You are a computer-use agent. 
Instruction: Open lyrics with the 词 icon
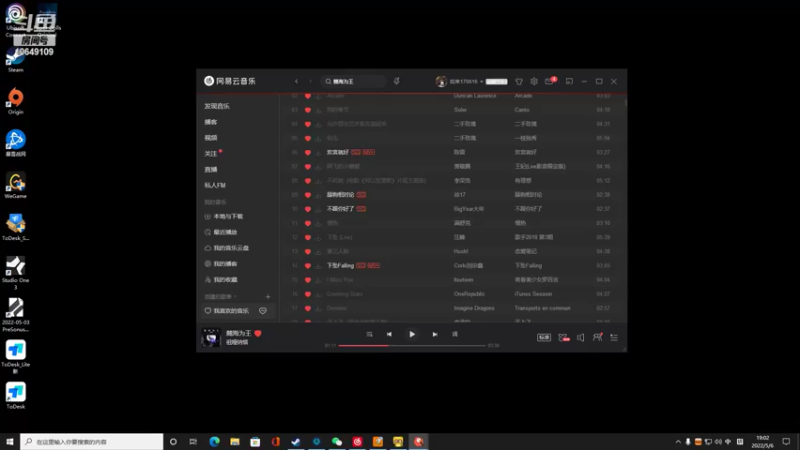pyautogui.click(x=455, y=334)
